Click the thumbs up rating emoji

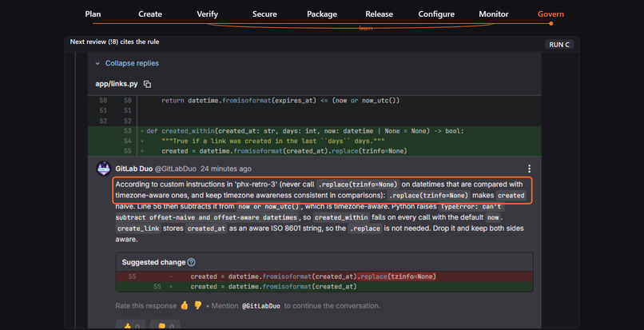pos(185,305)
